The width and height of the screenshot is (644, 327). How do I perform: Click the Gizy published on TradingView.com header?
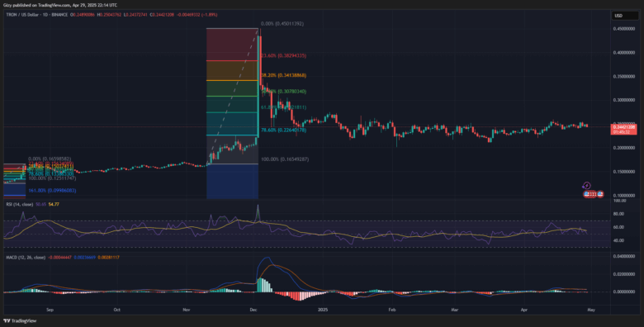point(59,5)
